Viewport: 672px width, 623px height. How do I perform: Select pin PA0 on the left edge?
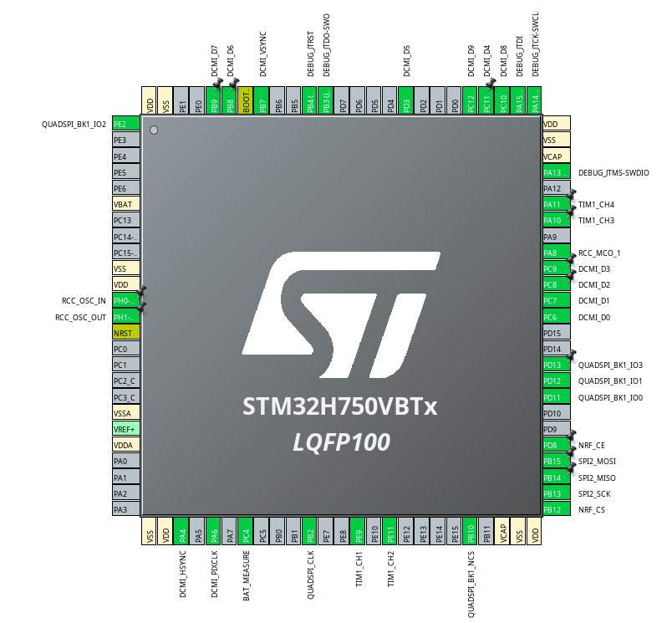125,461
